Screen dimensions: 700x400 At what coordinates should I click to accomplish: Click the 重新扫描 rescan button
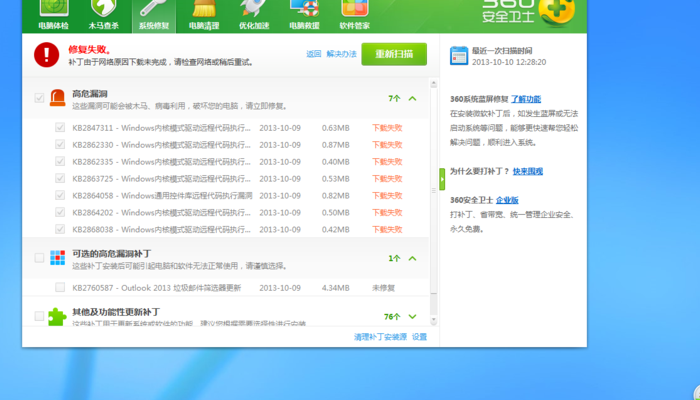pyautogui.click(x=394, y=54)
